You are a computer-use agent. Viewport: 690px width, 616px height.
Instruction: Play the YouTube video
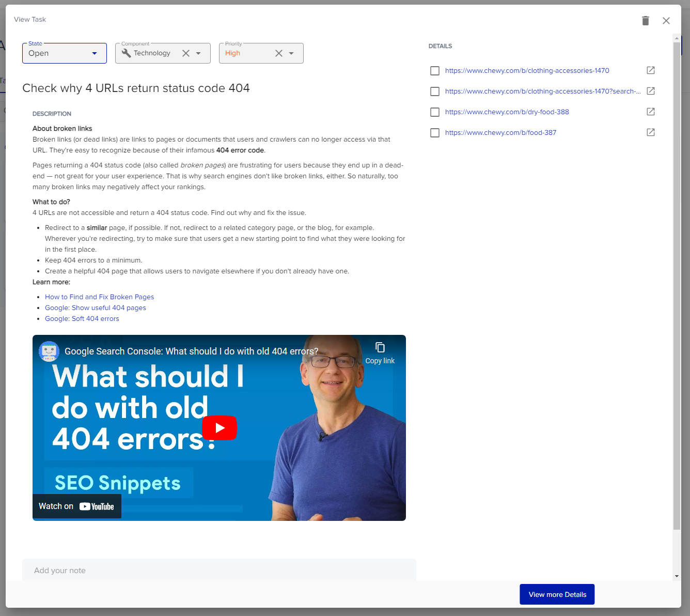tap(219, 428)
